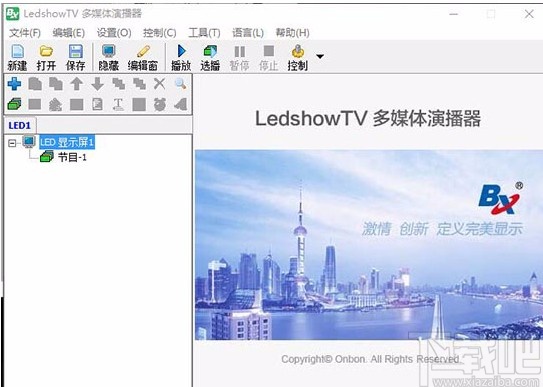Click the gray document page icon
The image size is (543, 387).
97,104
